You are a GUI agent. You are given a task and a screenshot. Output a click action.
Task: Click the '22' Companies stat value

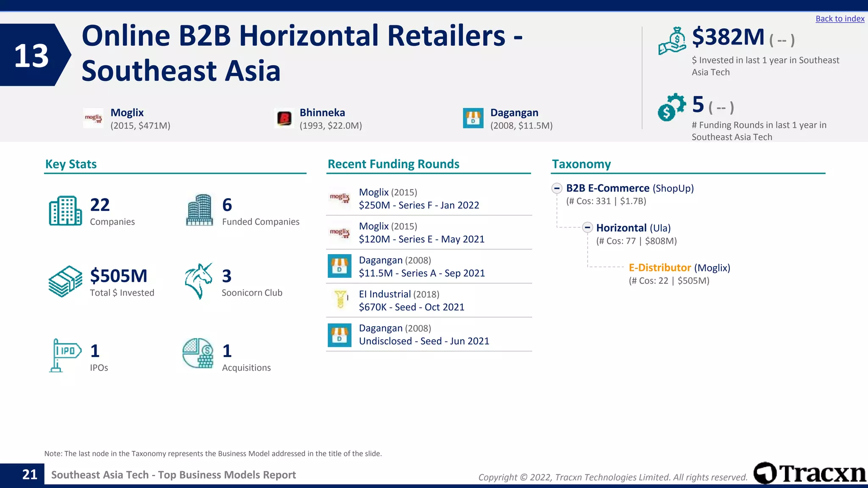(100, 205)
